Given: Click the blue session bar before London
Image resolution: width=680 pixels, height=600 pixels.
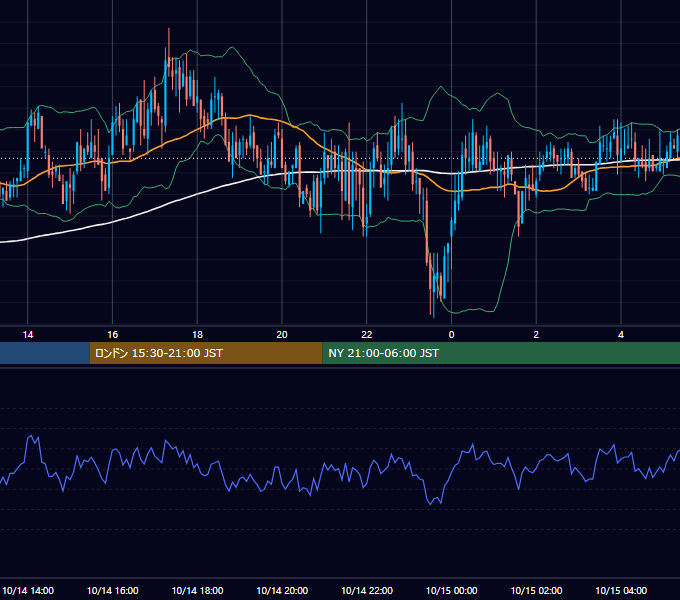Looking at the screenshot, I should [45, 353].
